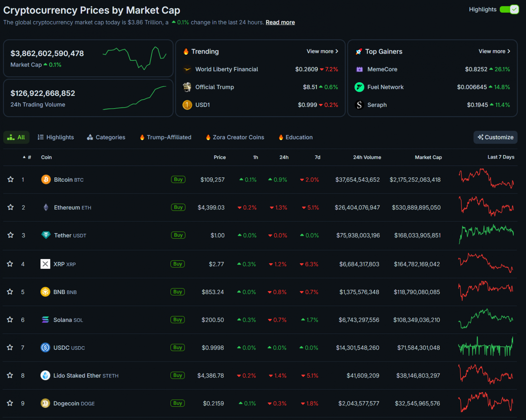
Task: Click the Official Trump coin icon
Action: (x=187, y=87)
